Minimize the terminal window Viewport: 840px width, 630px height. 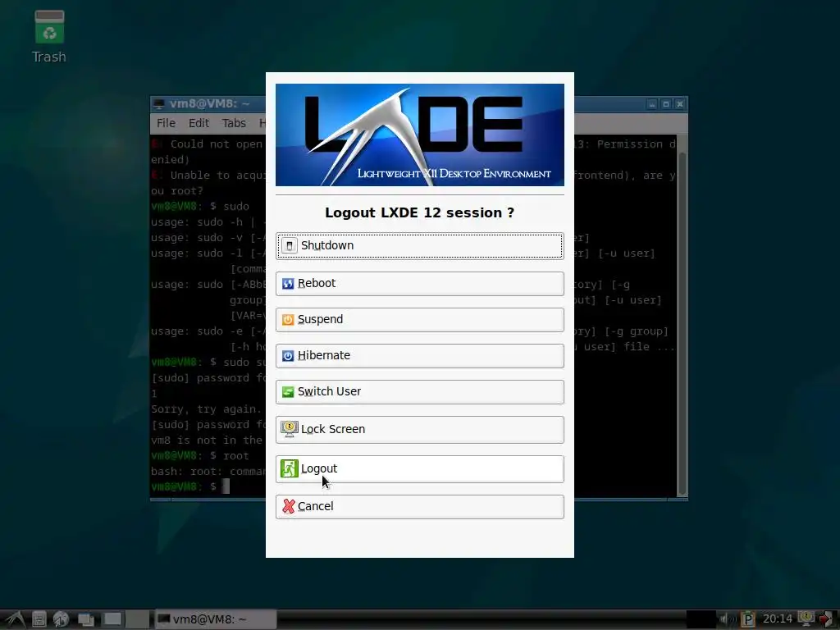pyautogui.click(x=652, y=104)
